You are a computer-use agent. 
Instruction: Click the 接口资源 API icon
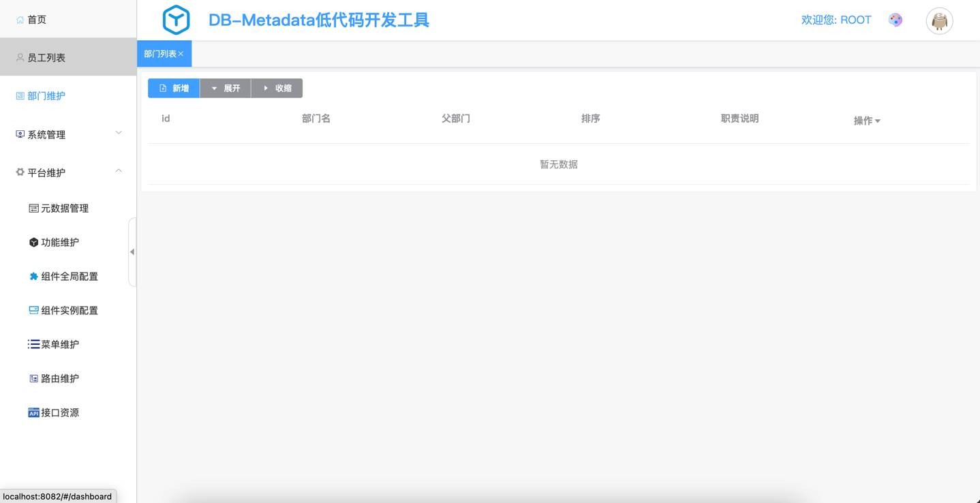[x=33, y=413]
